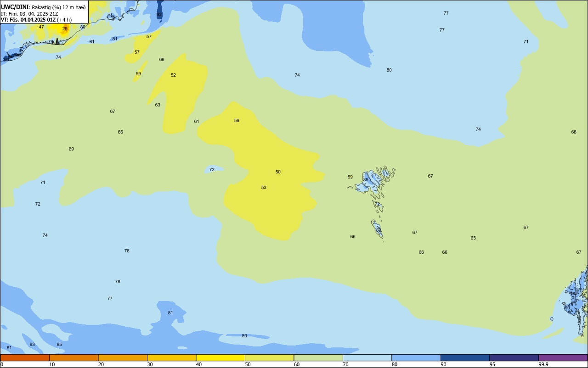Click the 'VT: Fös. 04.04.2025 01Z (+4 h)' line
Viewport: 588px width, 368px height.
click(x=36, y=20)
